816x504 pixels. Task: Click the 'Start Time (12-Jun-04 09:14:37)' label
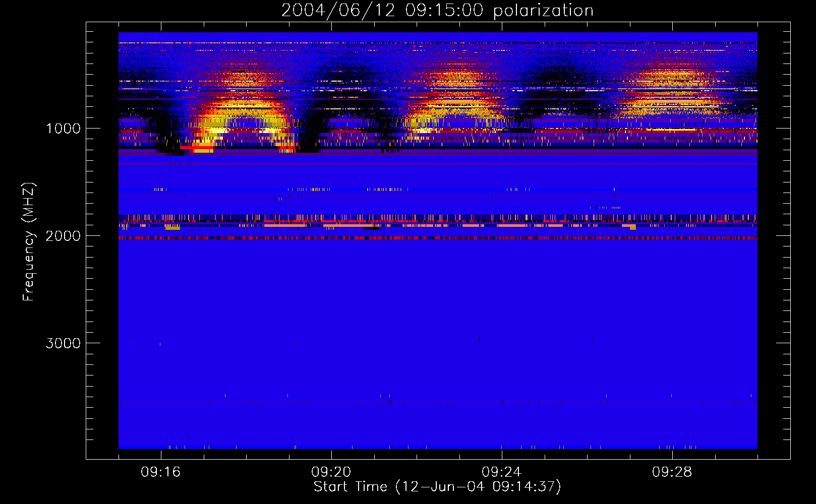437,487
